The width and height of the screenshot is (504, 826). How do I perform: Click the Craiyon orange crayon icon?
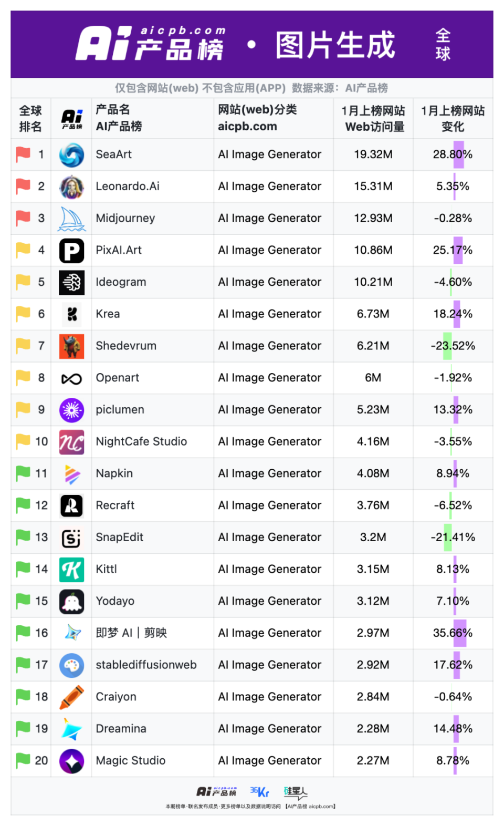(71, 697)
